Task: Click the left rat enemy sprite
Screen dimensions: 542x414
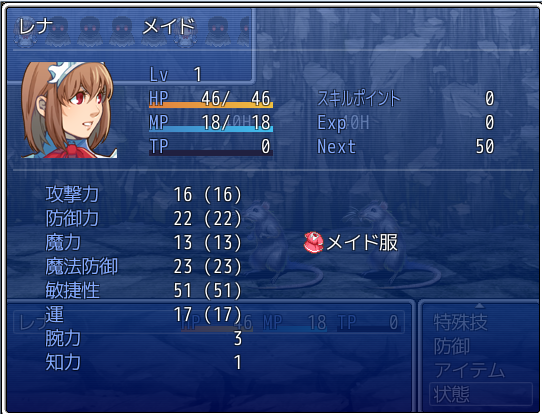Action: [279, 244]
